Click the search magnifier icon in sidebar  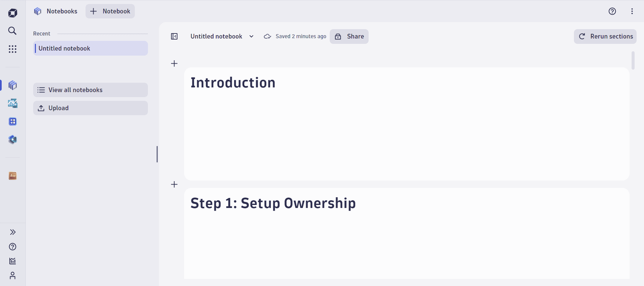[x=12, y=31]
